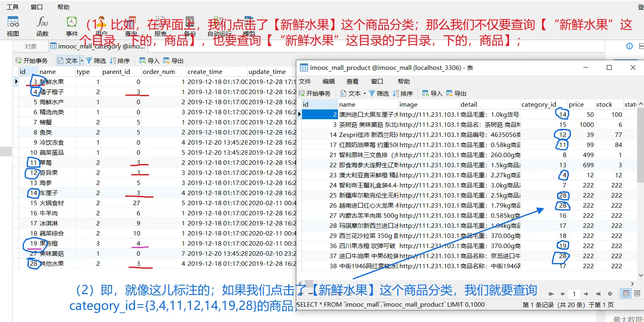Open the 查询 (Query) toolbar icon
644x322 pixels.
[x=131, y=26]
